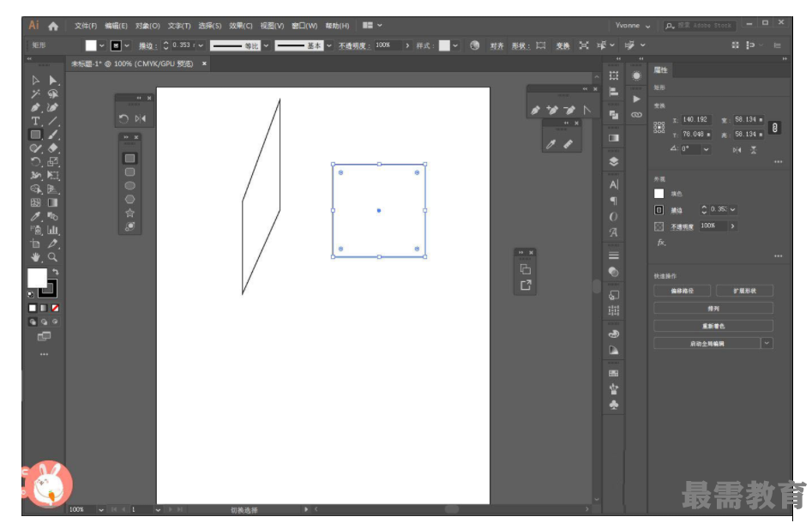The image size is (812, 529).
Task: Open dropdown beside 启动全局编辑 button
Action: click(x=767, y=343)
